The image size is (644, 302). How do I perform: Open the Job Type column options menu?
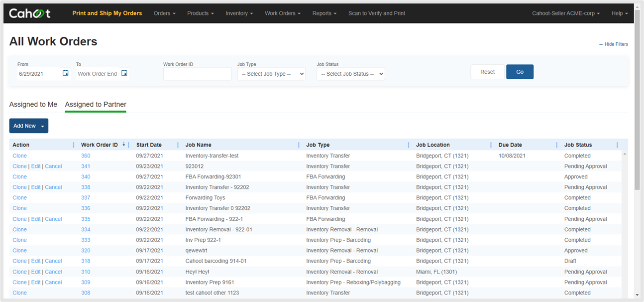point(409,145)
